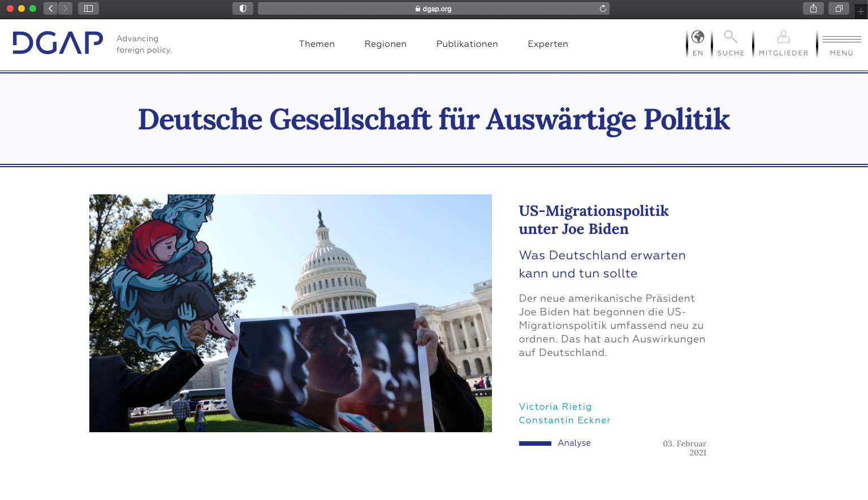The width and height of the screenshot is (868, 500).
Task: Click the date 03. Februar 2021
Action: (684, 448)
